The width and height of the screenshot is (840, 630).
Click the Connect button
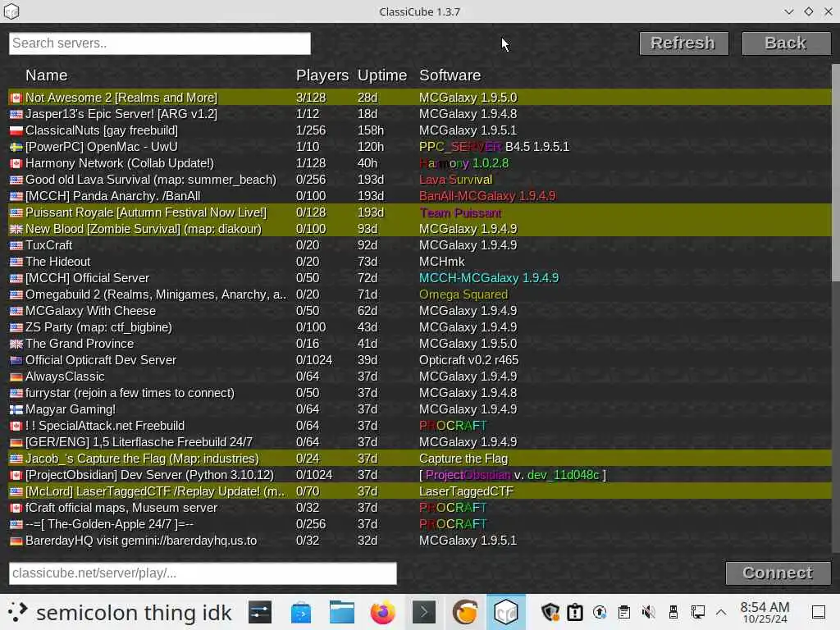(x=778, y=573)
